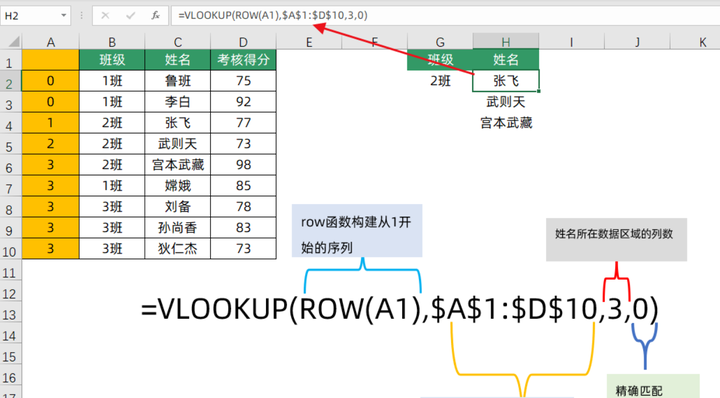This screenshot has height=398, width=720.
Task: Select row 2 header
Action: click(x=11, y=81)
